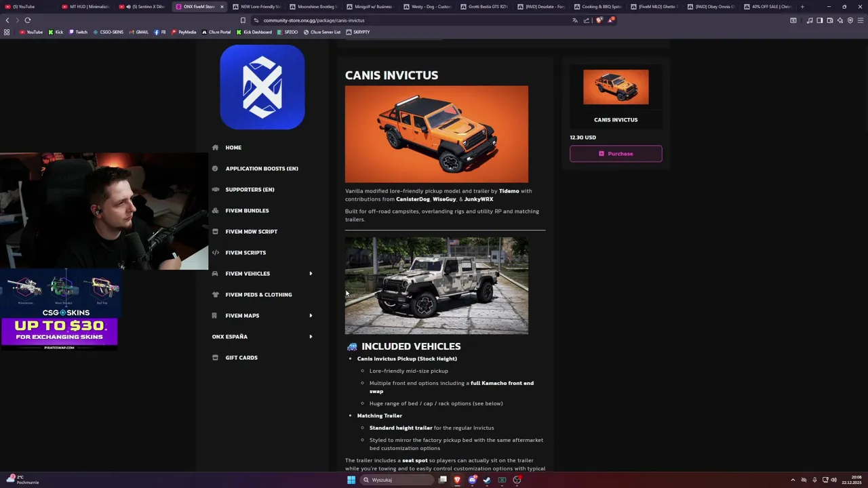Open Gift Cards menu item
Image resolution: width=868 pixels, height=488 pixels.
[241, 357]
